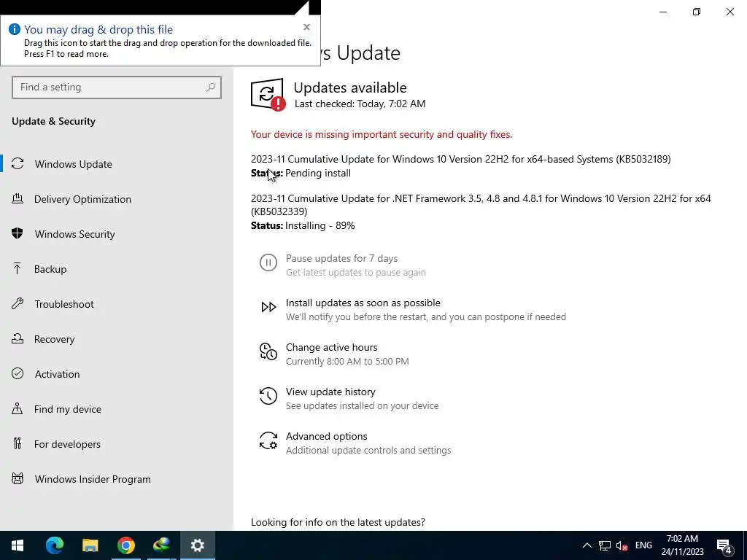
Task: Click the update history clock icon
Action: pos(268,396)
